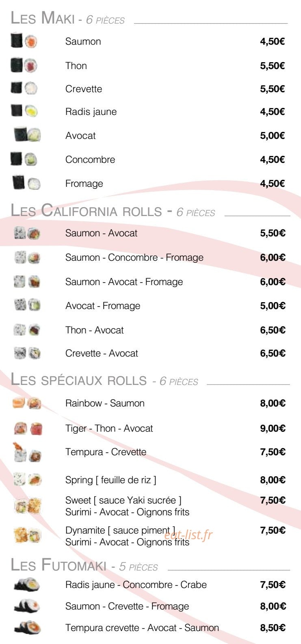Viewport: 301px width, 644px height.
Task: Click the 8,50€ Tempura crevette futomaki price
Action: [x=273, y=628]
